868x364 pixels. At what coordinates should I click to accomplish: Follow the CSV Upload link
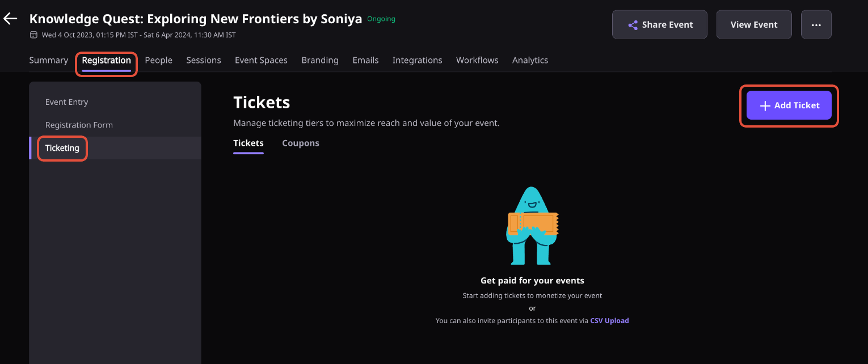(609, 321)
